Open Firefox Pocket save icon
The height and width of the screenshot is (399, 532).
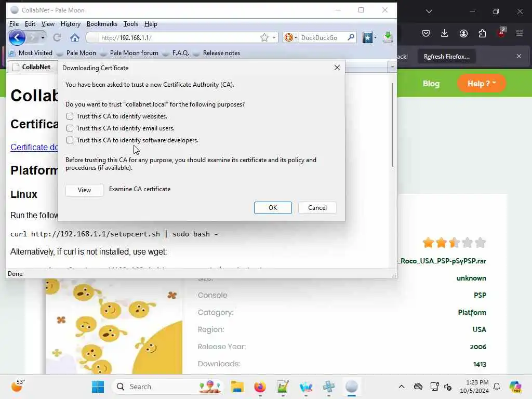tap(426, 33)
